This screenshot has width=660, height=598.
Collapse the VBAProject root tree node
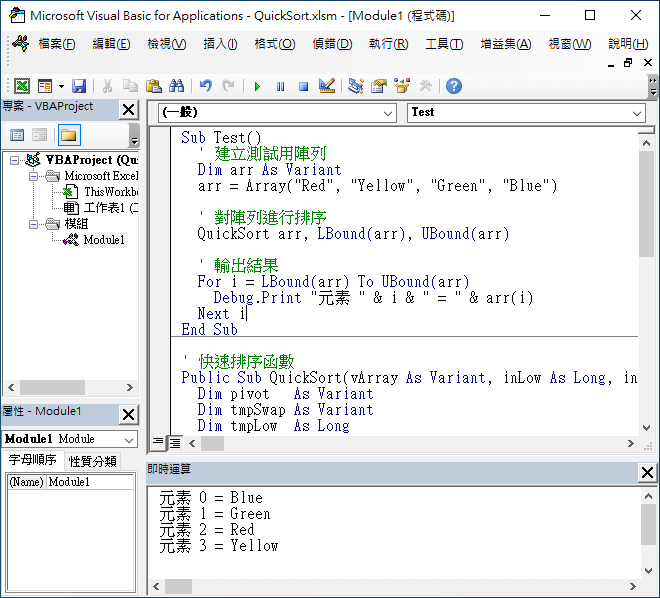click(14, 160)
